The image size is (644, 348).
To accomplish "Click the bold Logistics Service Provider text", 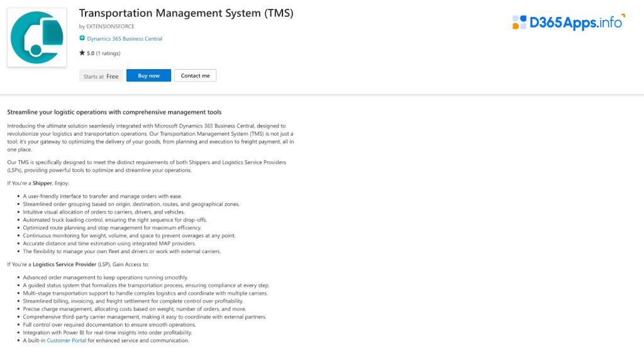I will tap(65, 264).
